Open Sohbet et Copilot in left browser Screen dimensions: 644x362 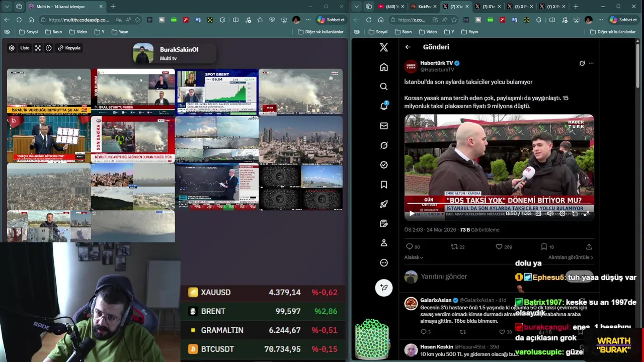pos(331,20)
